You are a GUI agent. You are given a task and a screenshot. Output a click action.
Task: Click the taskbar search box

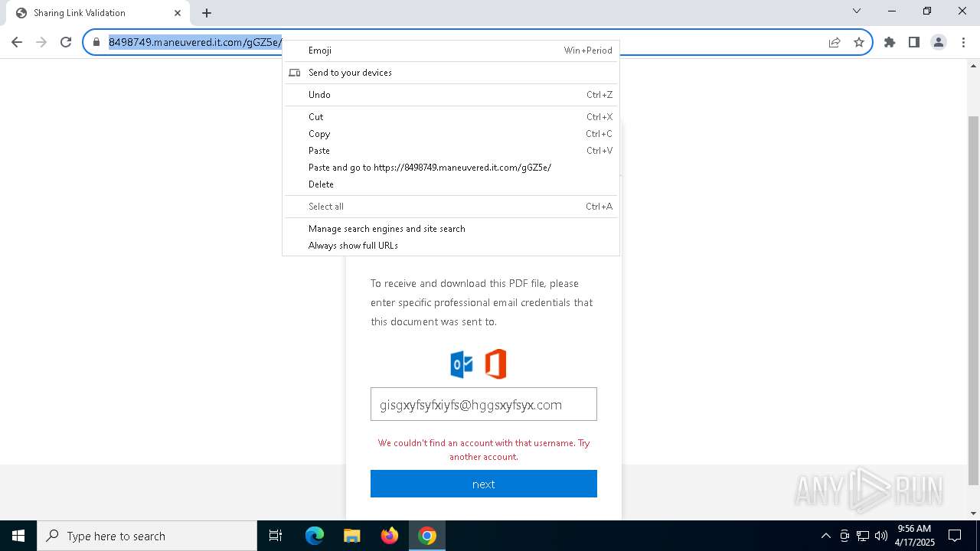(147, 536)
